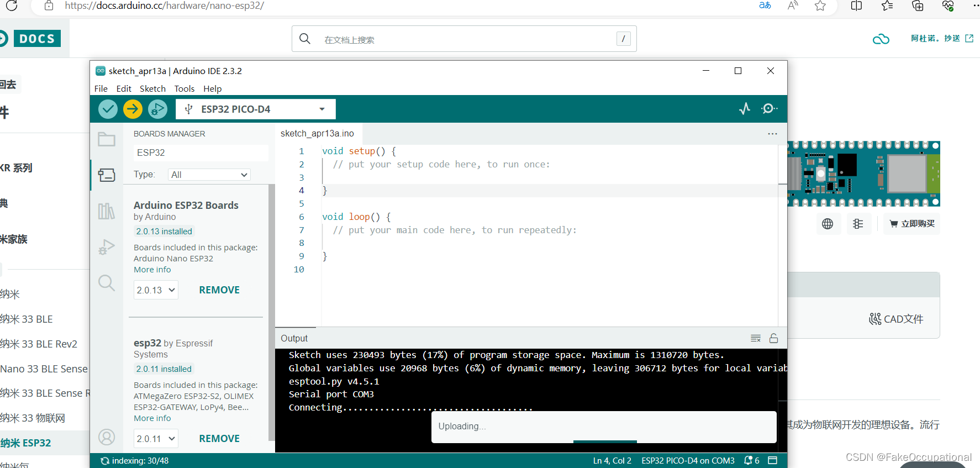Click the browser translate icon
The height and width of the screenshot is (468, 980).
coord(765,6)
